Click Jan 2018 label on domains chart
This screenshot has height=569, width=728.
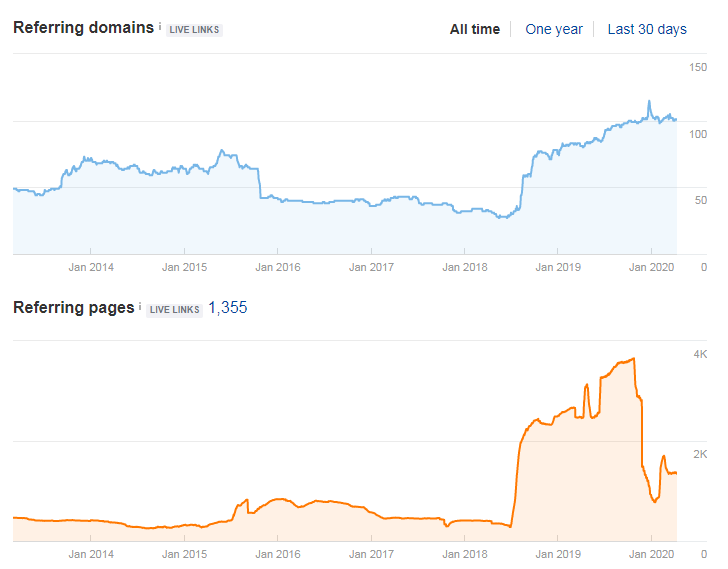(x=465, y=267)
